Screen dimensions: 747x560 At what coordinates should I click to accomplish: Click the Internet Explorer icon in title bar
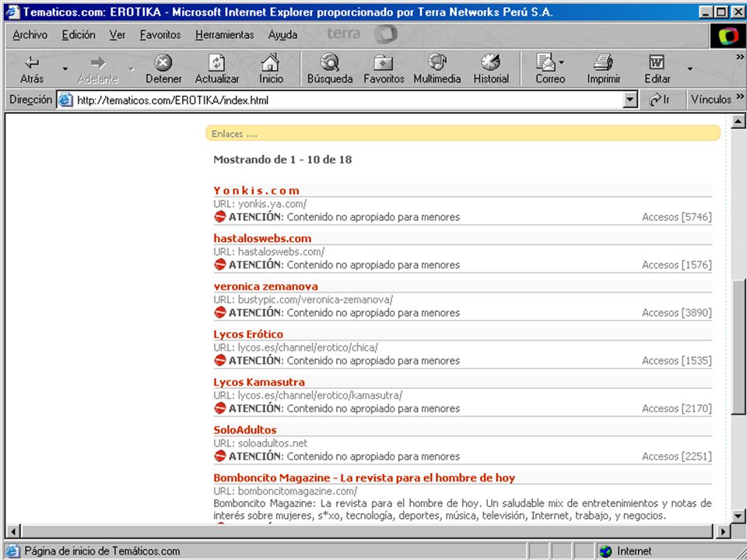[12, 12]
